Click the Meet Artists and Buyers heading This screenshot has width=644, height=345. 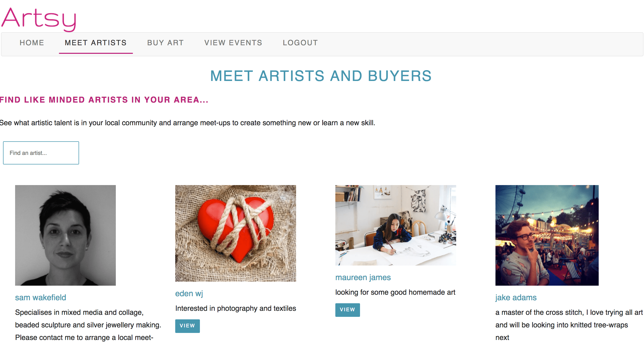[x=321, y=76]
